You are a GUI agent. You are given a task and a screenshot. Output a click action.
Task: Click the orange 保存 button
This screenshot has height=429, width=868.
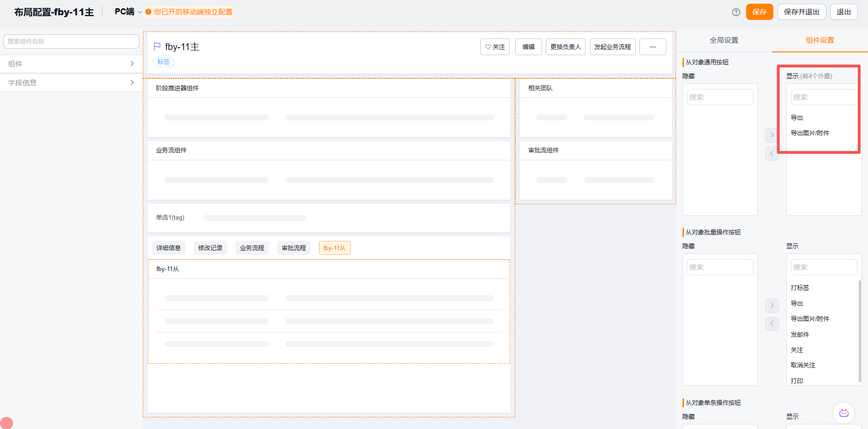pyautogui.click(x=759, y=12)
